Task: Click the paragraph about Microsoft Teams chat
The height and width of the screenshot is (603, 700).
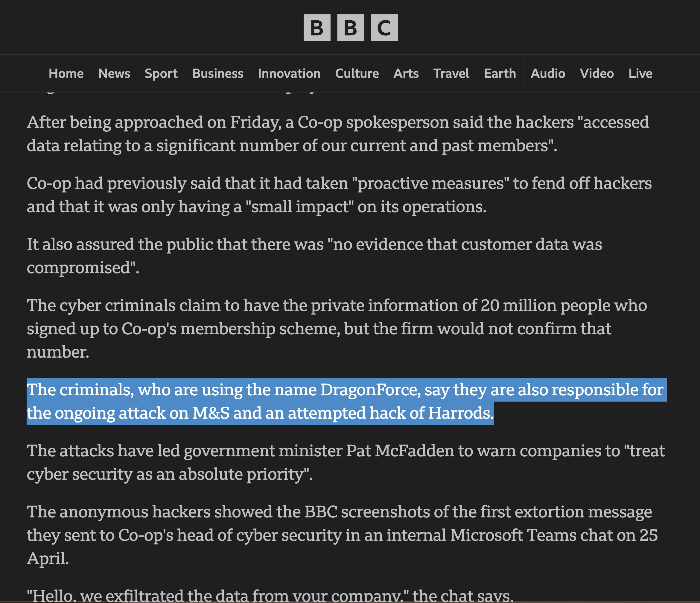Action: (x=342, y=535)
